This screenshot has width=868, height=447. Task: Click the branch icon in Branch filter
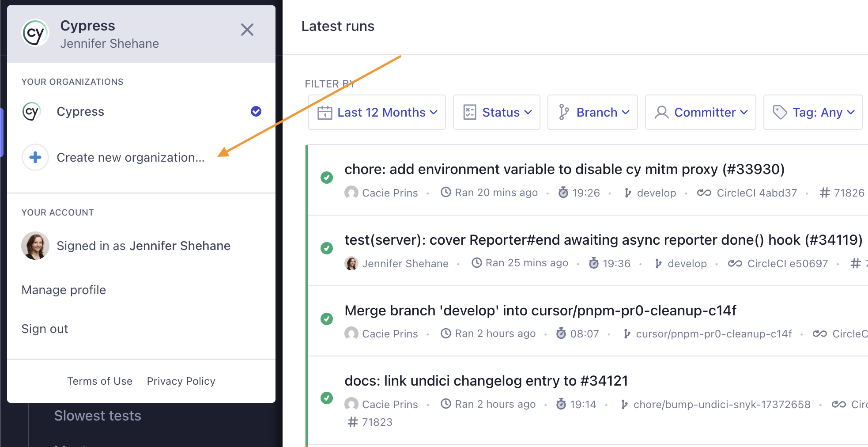coord(564,112)
